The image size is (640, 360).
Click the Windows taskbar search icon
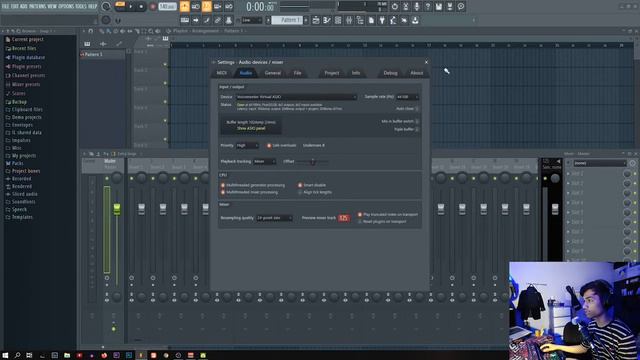pyautogui.click(x=18, y=355)
